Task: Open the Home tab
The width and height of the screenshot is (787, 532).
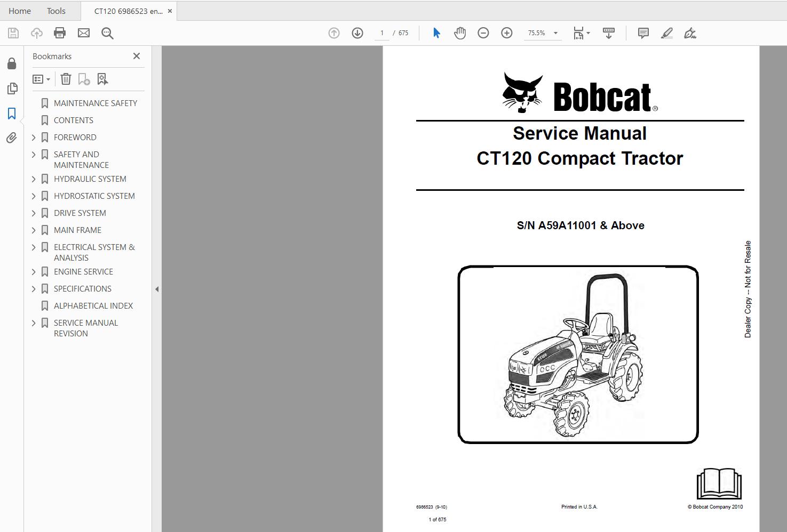Action: pyautogui.click(x=20, y=11)
